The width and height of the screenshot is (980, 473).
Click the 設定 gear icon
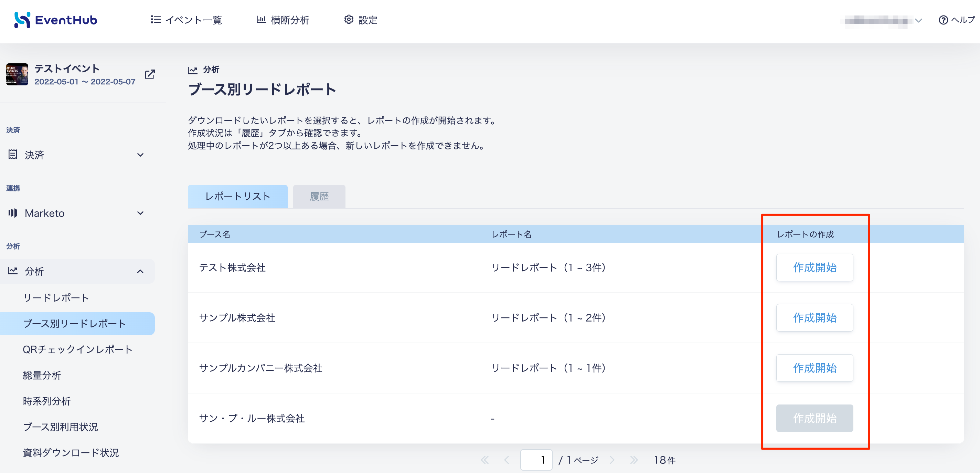coord(349,19)
